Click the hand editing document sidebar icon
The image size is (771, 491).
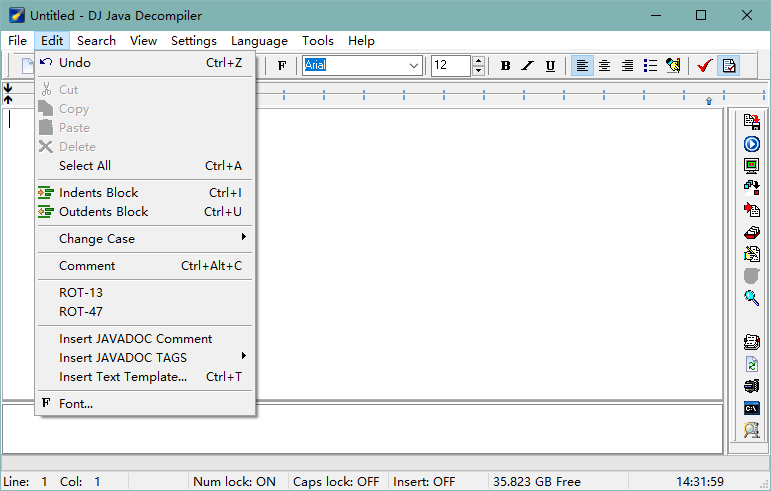pos(751,254)
